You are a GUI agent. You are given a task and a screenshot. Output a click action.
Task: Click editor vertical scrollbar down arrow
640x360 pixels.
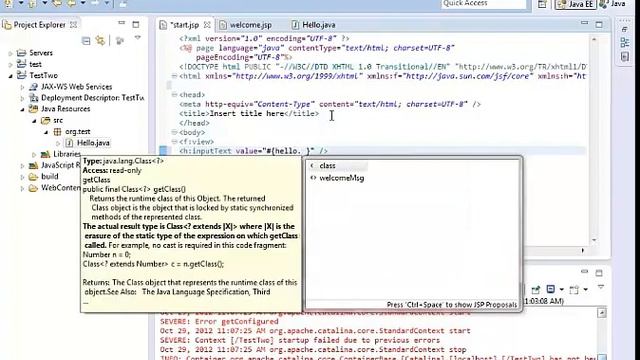click(594, 240)
